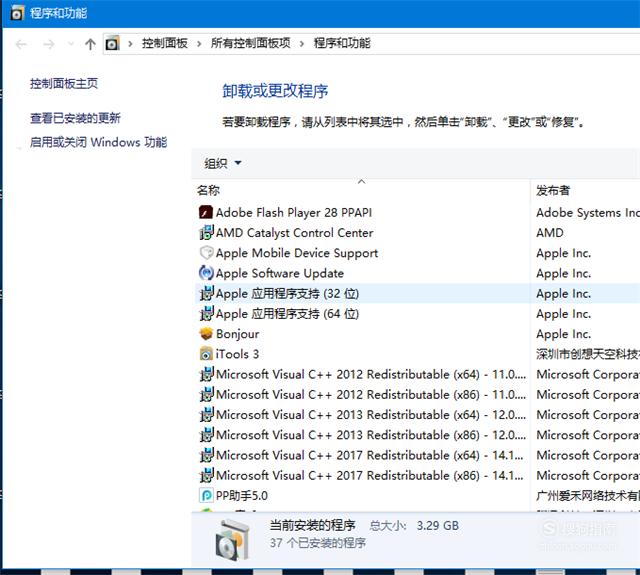
Task: Select Apple Software Update entry
Action: coord(280,273)
